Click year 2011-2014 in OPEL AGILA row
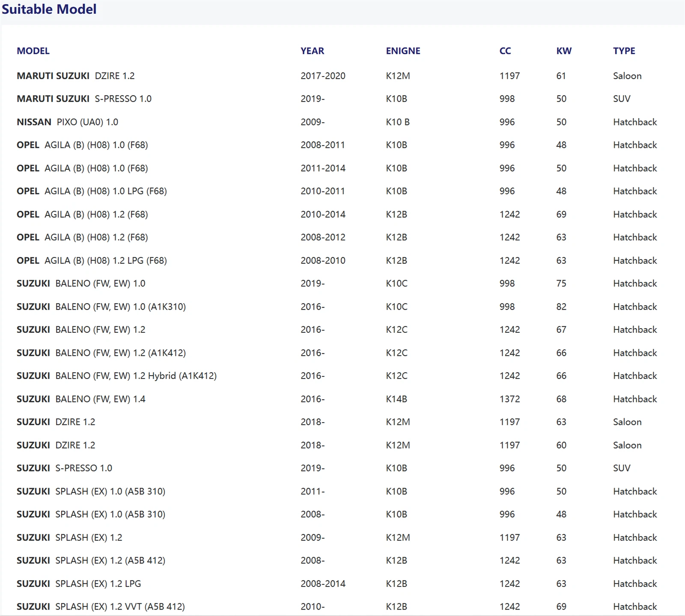This screenshot has height=616, width=685. point(323,168)
